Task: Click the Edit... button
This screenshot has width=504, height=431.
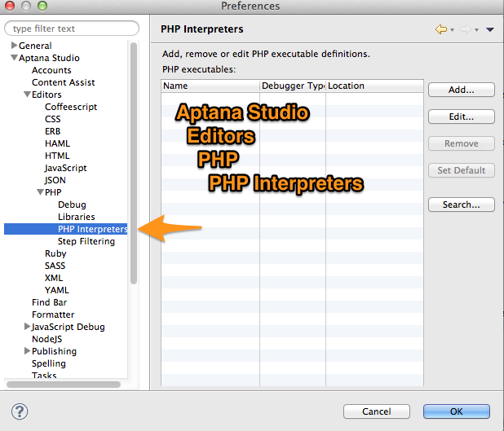Action: (462, 117)
